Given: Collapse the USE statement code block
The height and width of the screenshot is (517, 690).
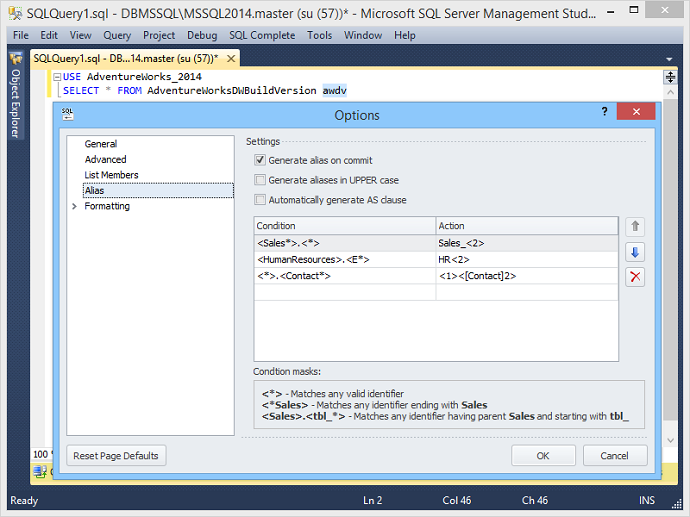Looking at the screenshot, I should (x=57, y=77).
